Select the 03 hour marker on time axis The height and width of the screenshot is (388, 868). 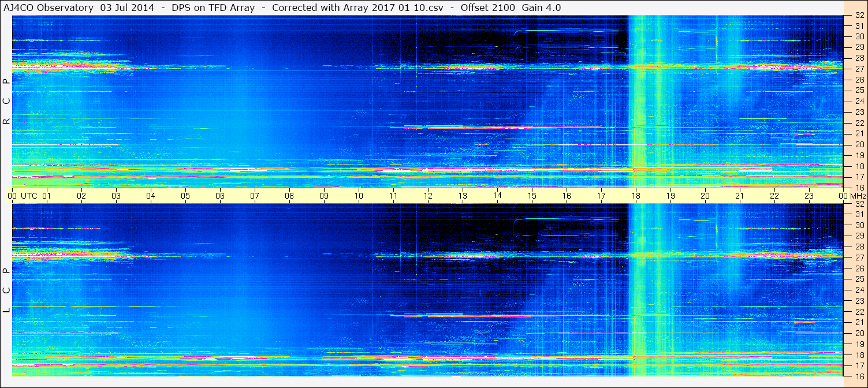coord(116,196)
